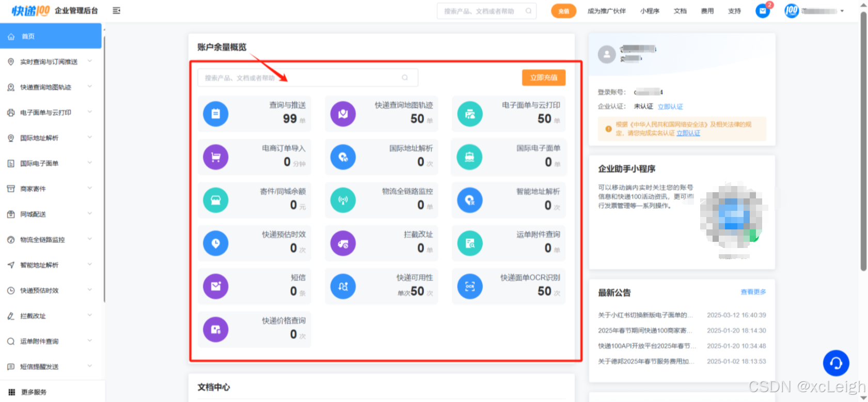This screenshot has height=402, width=868.
Task: Open the 国际电子面单 card icon
Action: pos(470,157)
